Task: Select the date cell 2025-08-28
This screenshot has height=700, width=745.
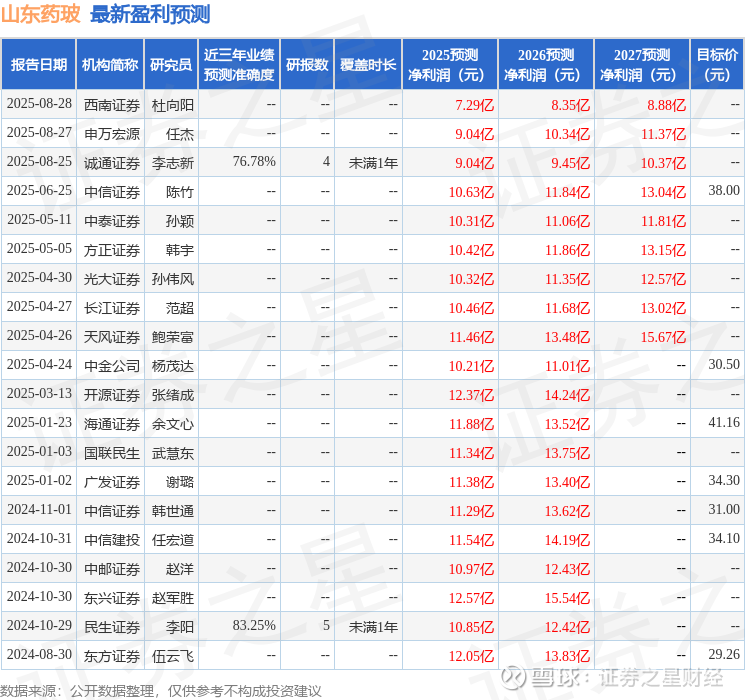Action: point(39,104)
